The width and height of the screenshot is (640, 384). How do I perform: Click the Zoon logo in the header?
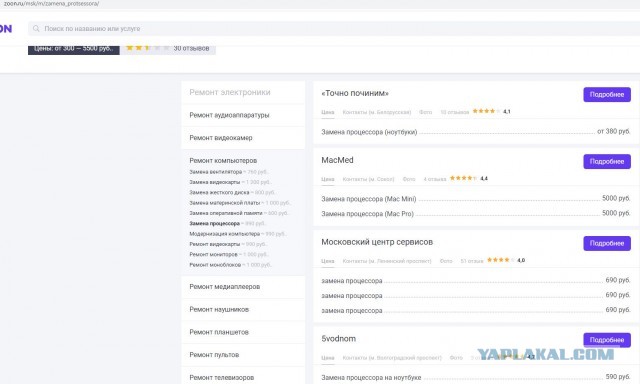pyautogui.click(x=6, y=29)
